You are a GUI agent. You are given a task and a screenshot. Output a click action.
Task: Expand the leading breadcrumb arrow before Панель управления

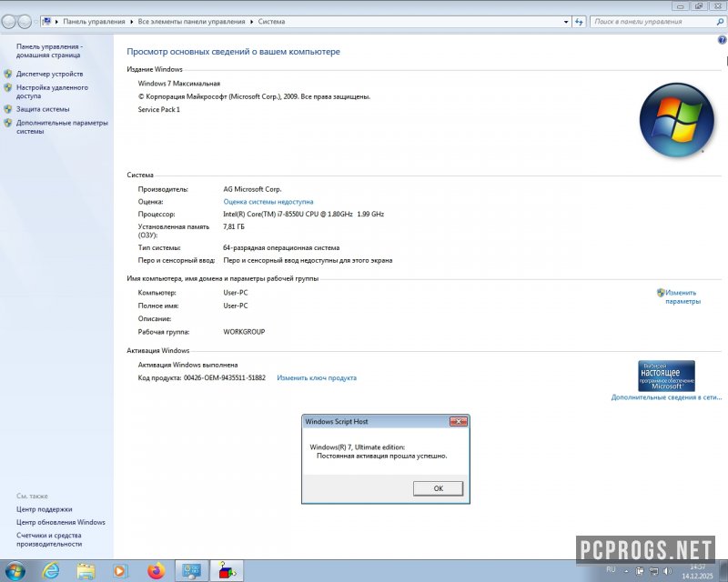(56, 22)
